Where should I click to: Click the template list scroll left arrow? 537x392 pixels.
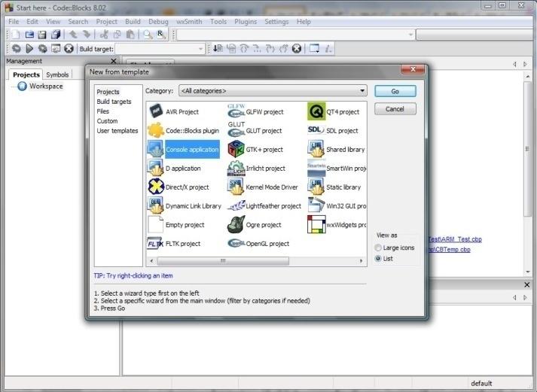coord(151,261)
